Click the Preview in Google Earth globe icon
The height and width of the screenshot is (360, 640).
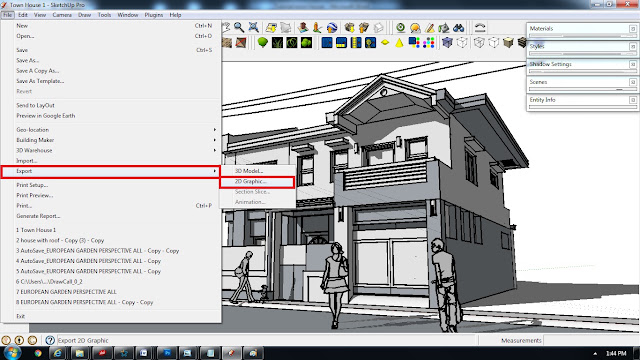[332, 27]
